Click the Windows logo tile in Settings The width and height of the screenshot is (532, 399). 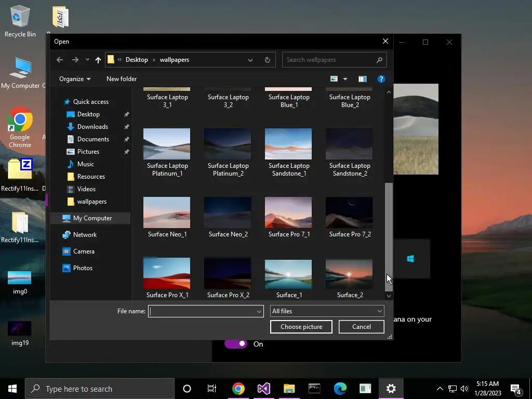click(411, 259)
